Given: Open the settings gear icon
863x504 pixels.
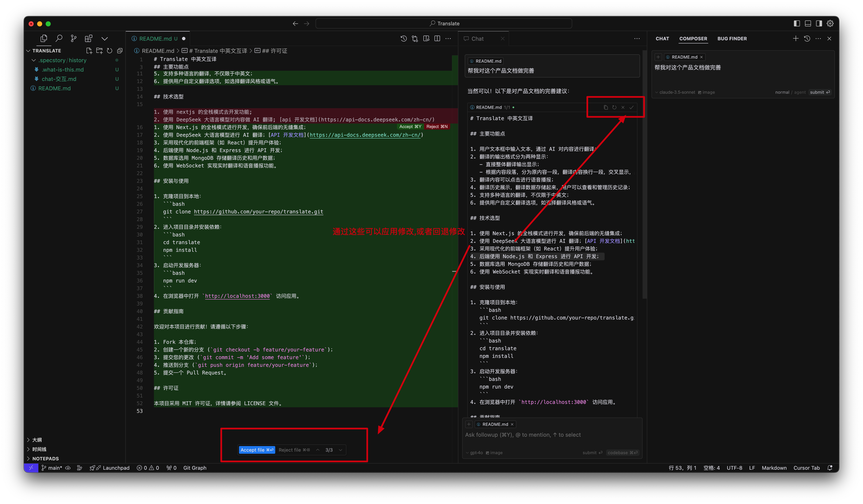Looking at the screenshot, I should click(830, 23).
